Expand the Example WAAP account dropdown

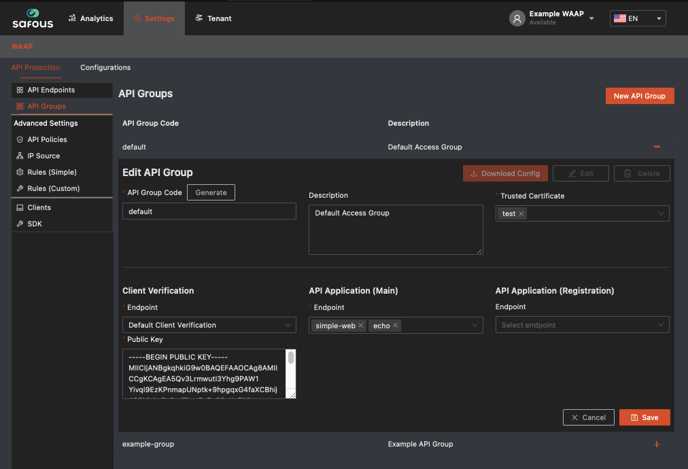point(591,18)
